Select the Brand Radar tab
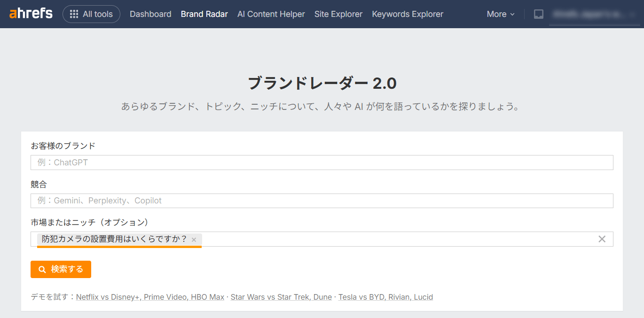Viewport: 644px width, 318px height. click(204, 14)
